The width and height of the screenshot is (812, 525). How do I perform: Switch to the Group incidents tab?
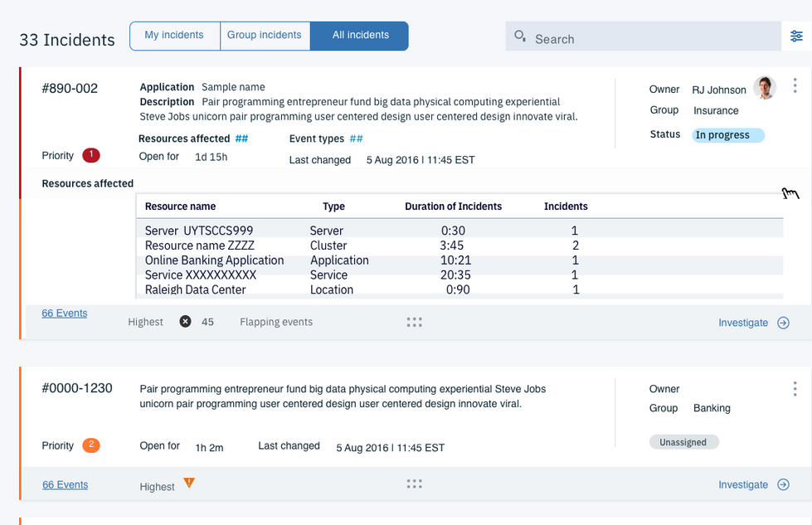click(265, 36)
